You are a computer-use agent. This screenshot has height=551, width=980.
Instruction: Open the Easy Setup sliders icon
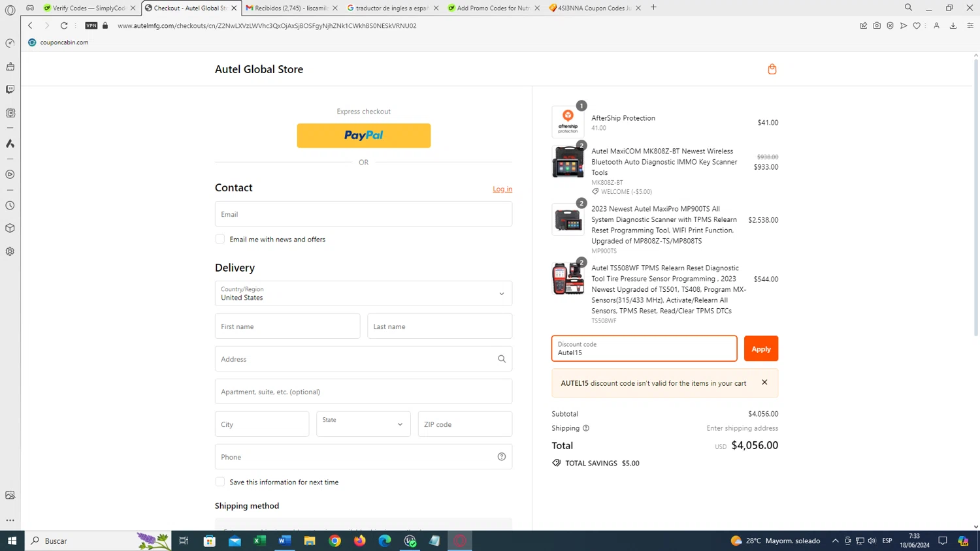[970, 25]
